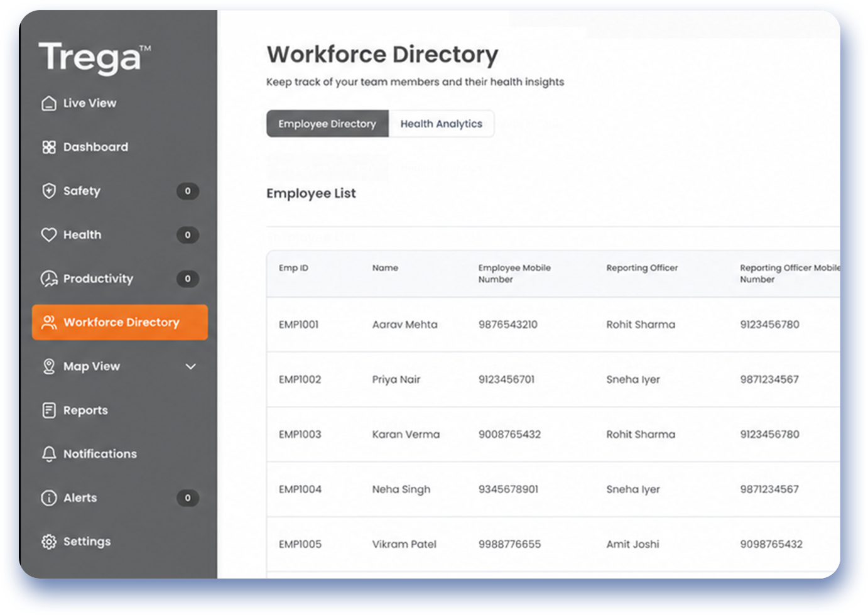Click the Safety shield icon

pos(49,191)
